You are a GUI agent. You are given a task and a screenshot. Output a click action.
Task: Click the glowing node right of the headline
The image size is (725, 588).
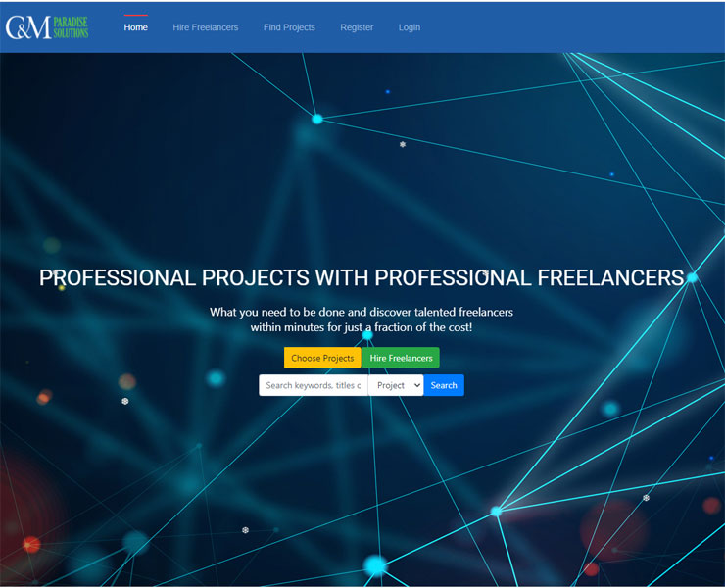click(x=692, y=277)
